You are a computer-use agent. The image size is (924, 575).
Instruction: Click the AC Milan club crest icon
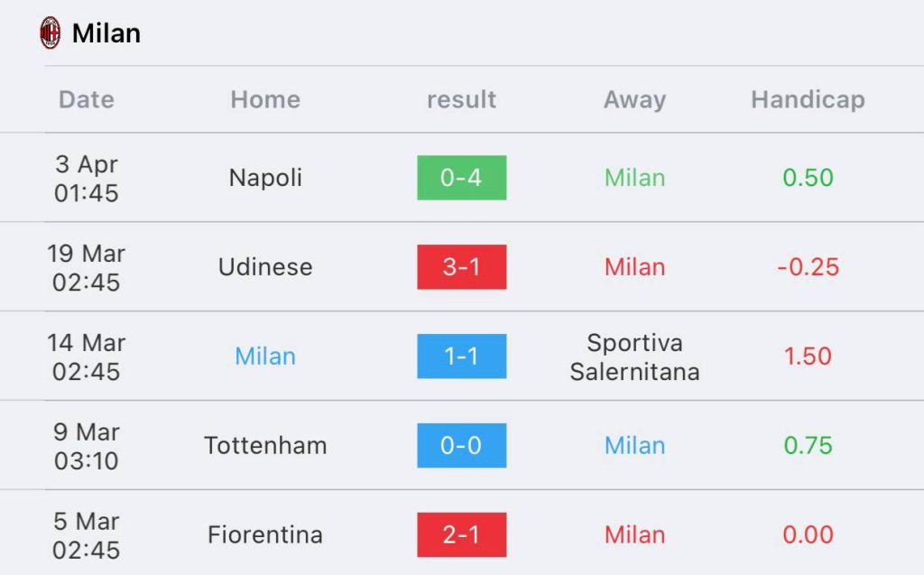pyautogui.click(x=51, y=33)
